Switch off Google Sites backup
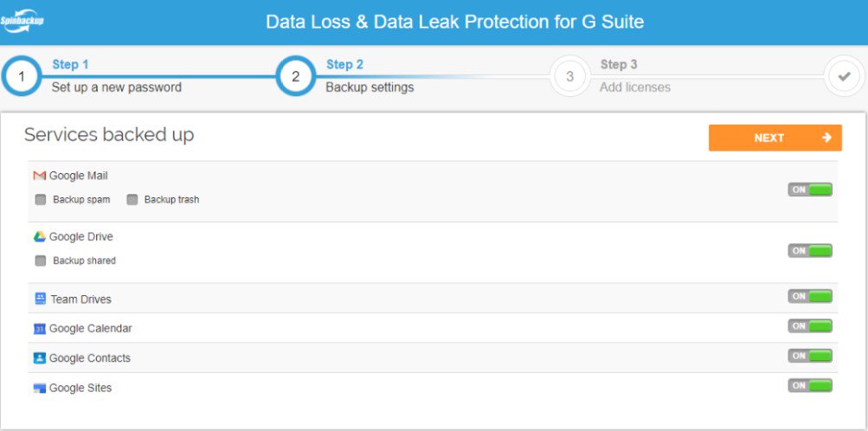This screenshot has height=431, width=868. 810,385
